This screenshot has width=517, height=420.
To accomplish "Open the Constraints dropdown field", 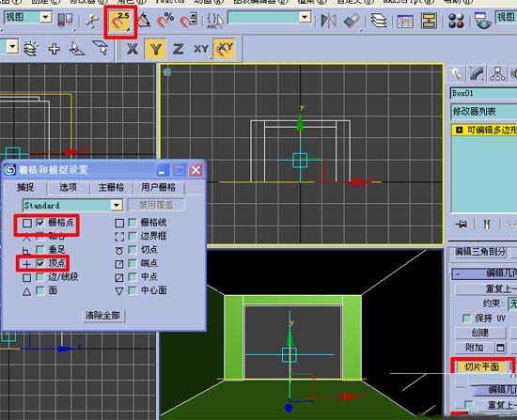I will click(x=512, y=303).
